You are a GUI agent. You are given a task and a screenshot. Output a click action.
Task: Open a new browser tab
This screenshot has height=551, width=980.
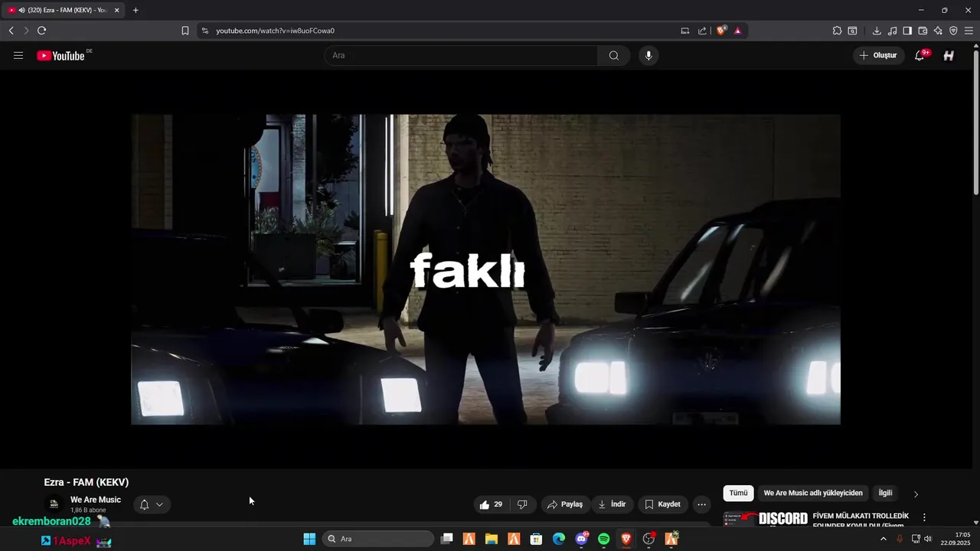(x=136, y=10)
